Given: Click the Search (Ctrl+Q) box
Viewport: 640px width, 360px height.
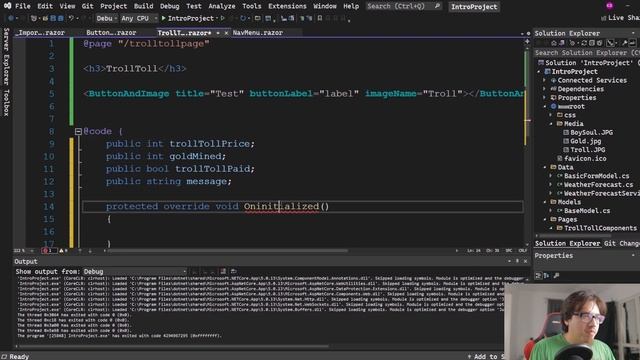Looking at the screenshot, I should [403, 6].
